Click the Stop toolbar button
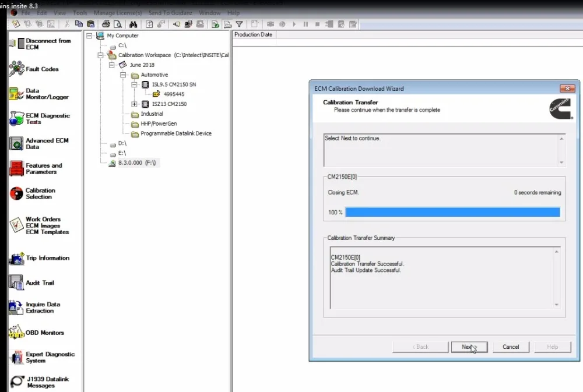Image resolution: width=583 pixels, height=392 pixels. (x=317, y=24)
